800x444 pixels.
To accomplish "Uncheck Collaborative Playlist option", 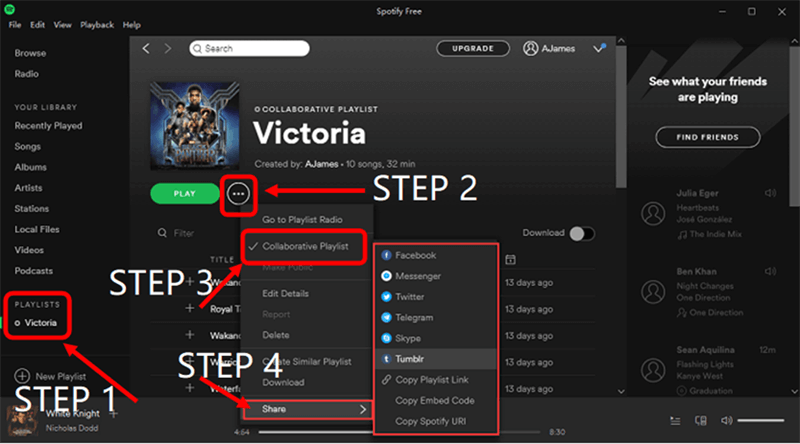I will pyautogui.click(x=304, y=246).
